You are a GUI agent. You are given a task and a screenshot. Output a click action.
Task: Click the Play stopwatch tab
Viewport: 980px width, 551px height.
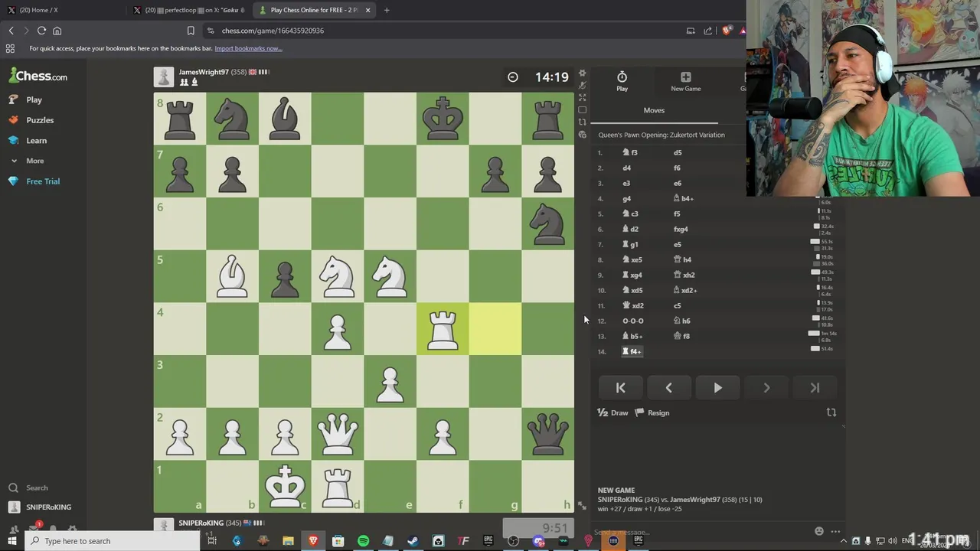click(622, 81)
